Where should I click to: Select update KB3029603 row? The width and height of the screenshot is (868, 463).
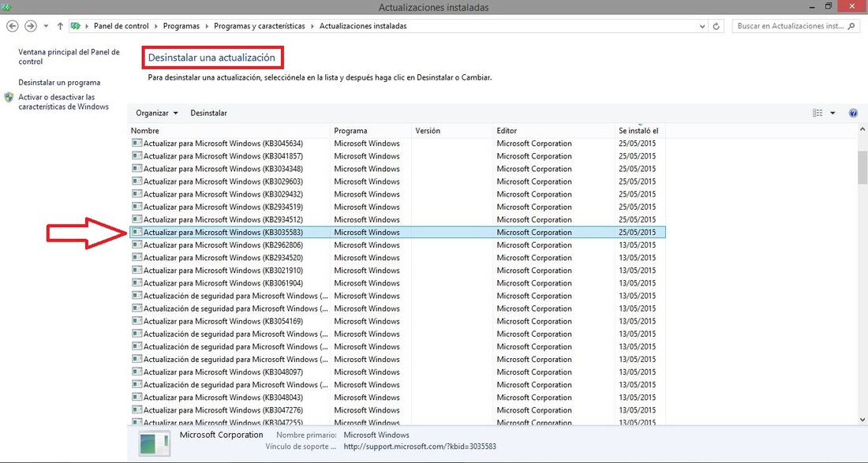point(397,181)
